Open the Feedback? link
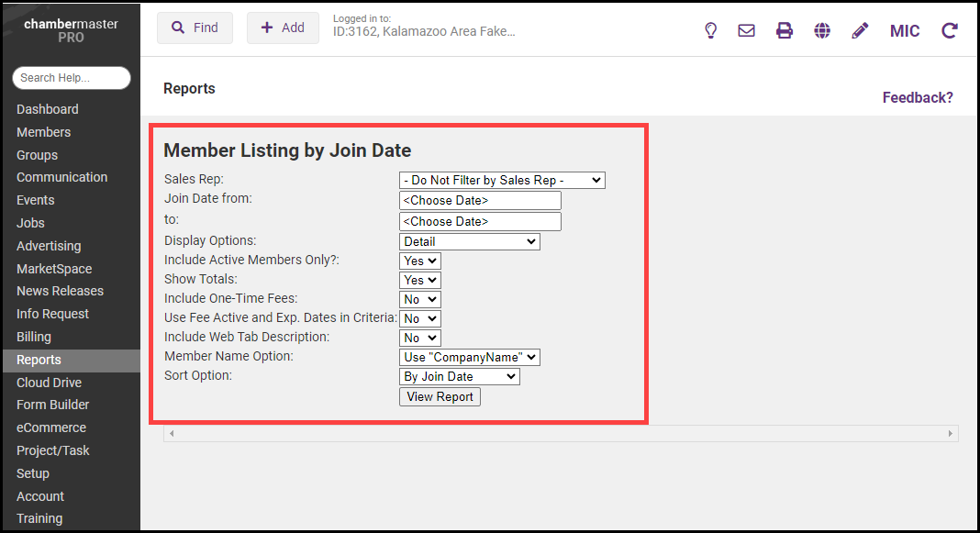The width and height of the screenshot is (980, 533). pyautogui.click(x=918, y=97)
